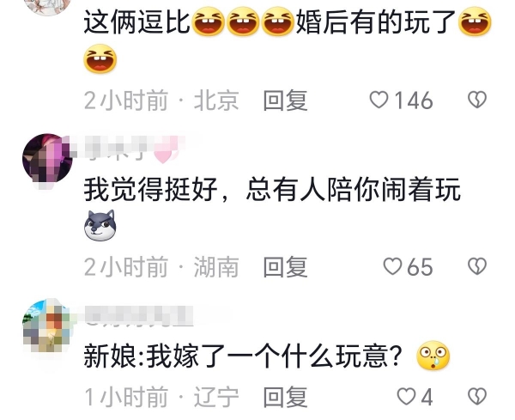
Task: Select comment text 我觉得挺好，总有人陪你闹着玩
Action: pos(272,190)
